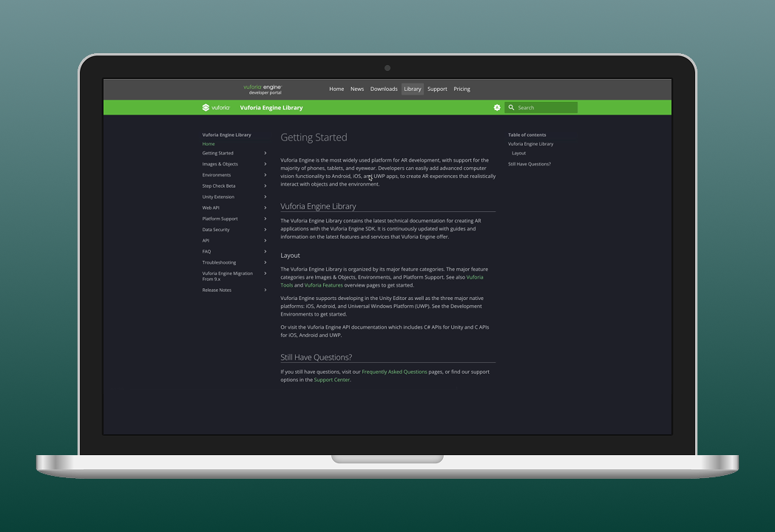Image resolution: width=775 pixels, height=532 pixels.
Task: Click the Vuforia Engine developer portal logo
Action: [x=263, y=89]
